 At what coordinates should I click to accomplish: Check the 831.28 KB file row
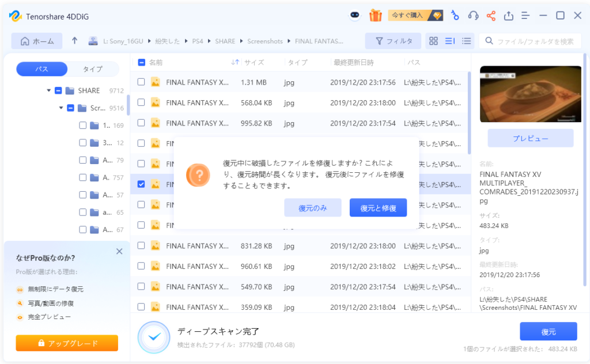pyautogui.click(x=141, y=245)
